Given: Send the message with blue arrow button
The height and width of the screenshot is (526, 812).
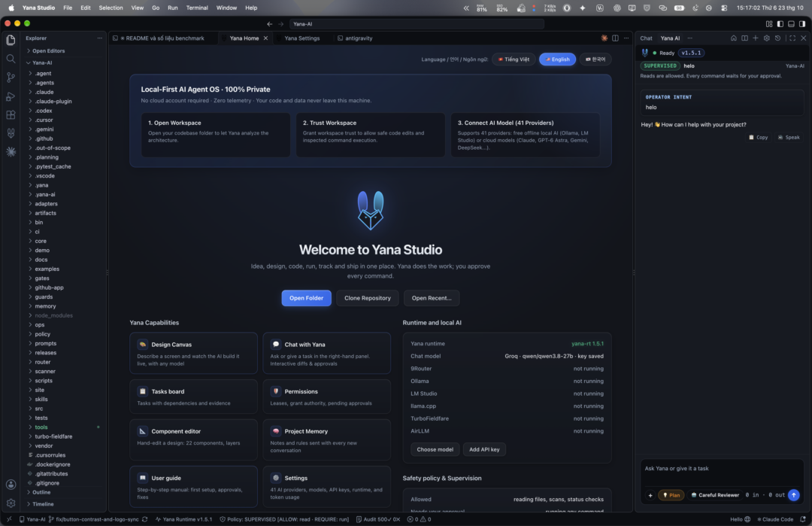Looking at the screenshot, I should [x=793, y=495].
